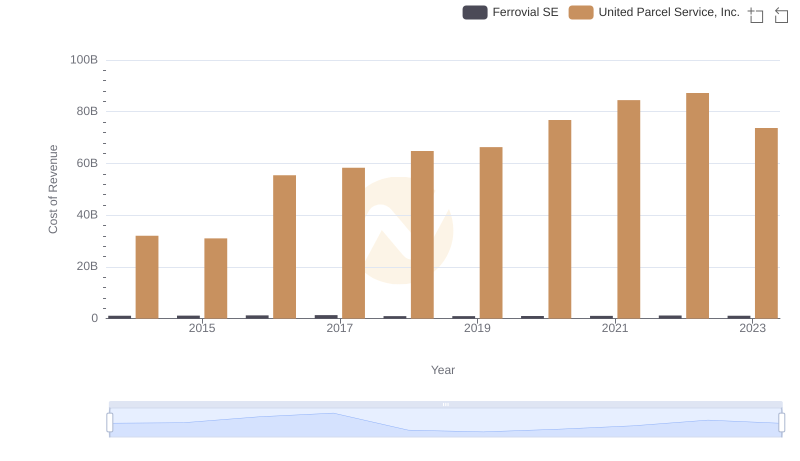Click the United Parcel Service bar for 2023
800x461 pixels.
(x=766, y=223)
